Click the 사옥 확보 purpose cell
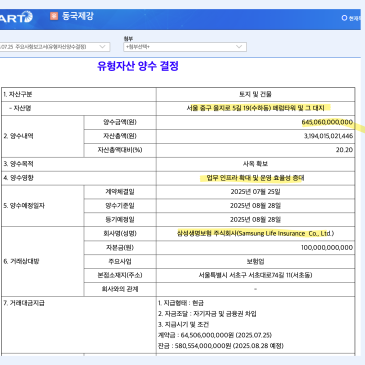 click(x=255, y=164)
